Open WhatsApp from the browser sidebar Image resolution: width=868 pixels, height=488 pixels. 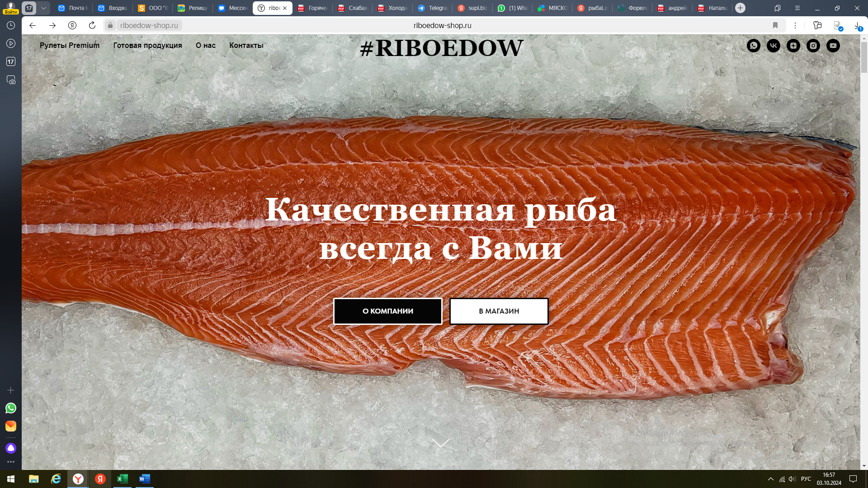click(x=11, y=408)
